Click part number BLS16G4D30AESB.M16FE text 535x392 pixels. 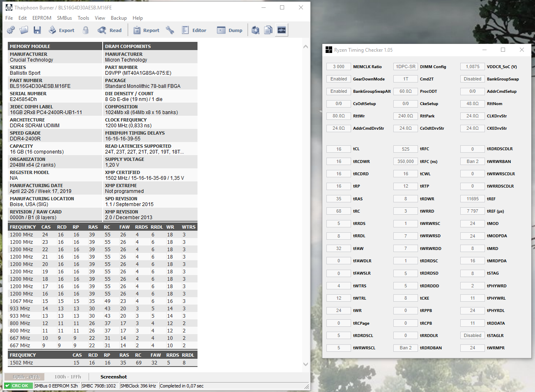[x=40, y=86]
